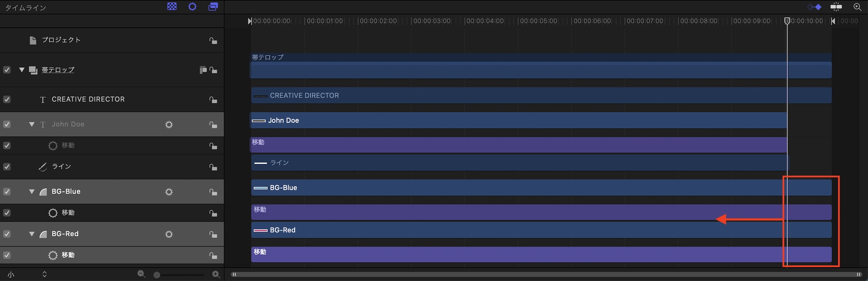Click zoom-to-fit magnifier icon

tap(857, 7)
